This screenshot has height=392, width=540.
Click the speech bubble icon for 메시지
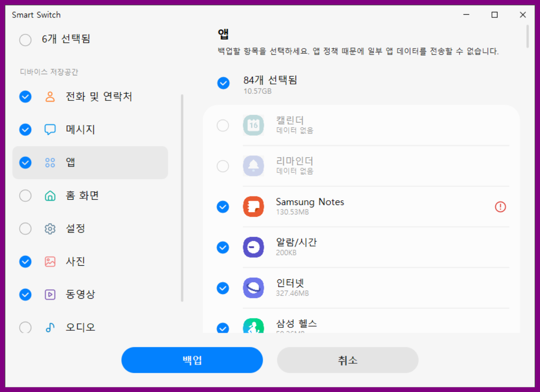[x=50, y=130]
